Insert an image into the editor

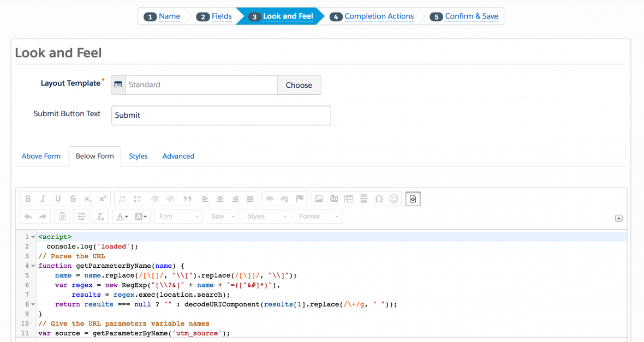318,199
